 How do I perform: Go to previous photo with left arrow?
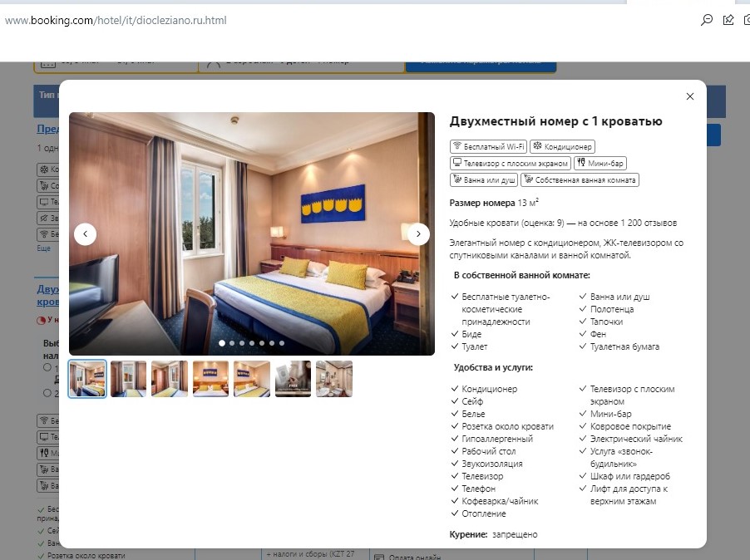[x=85, y=234]
